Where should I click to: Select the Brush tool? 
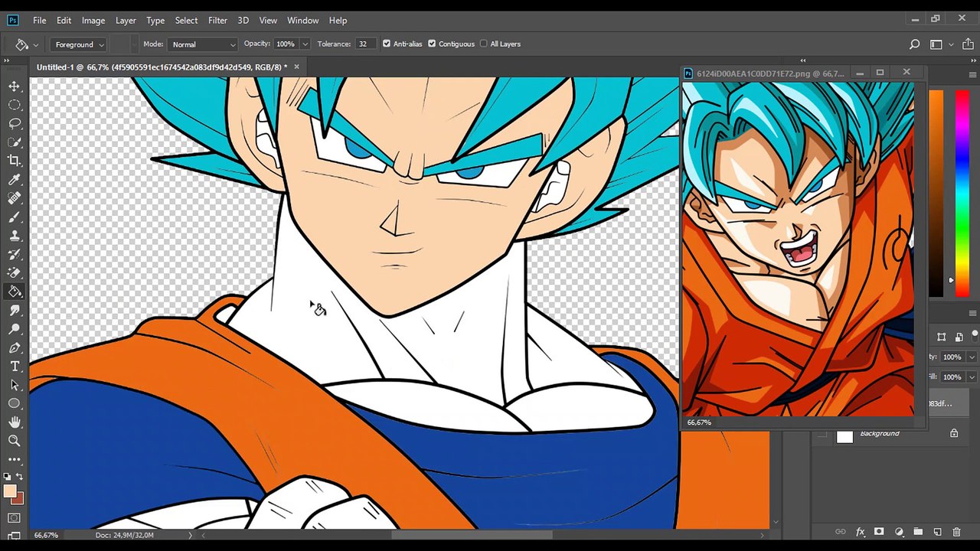[15, 217]
